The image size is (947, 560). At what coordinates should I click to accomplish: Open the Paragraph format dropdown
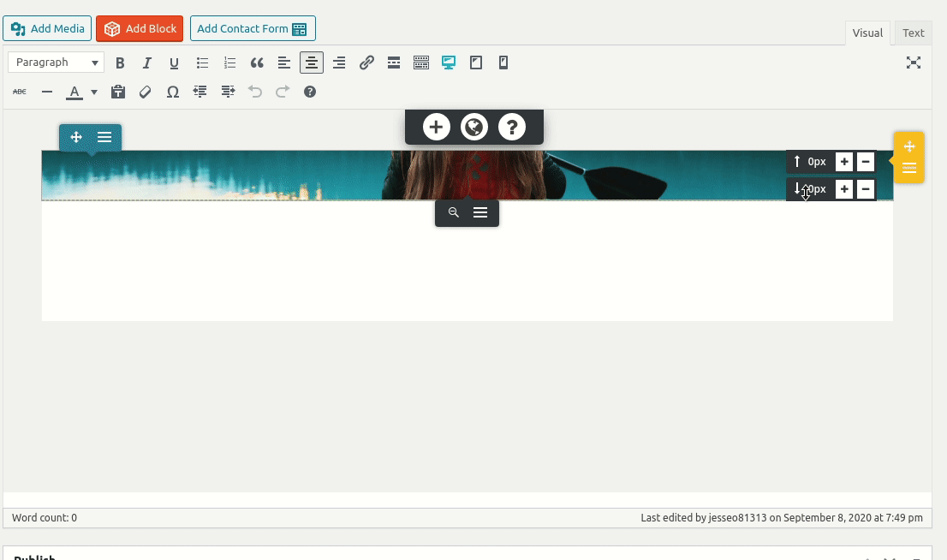click(x=57, y=63)
